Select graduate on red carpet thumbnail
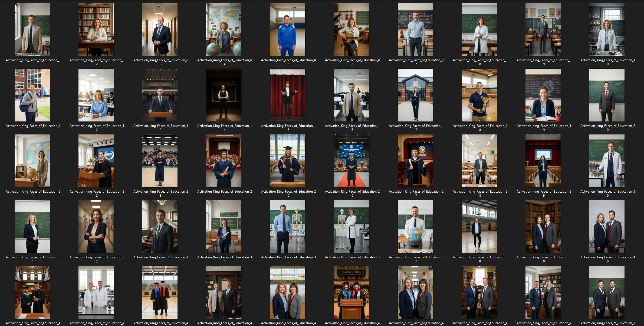This screenshot has width=644, height=326. pyautogui.click(x=351, y=161)
